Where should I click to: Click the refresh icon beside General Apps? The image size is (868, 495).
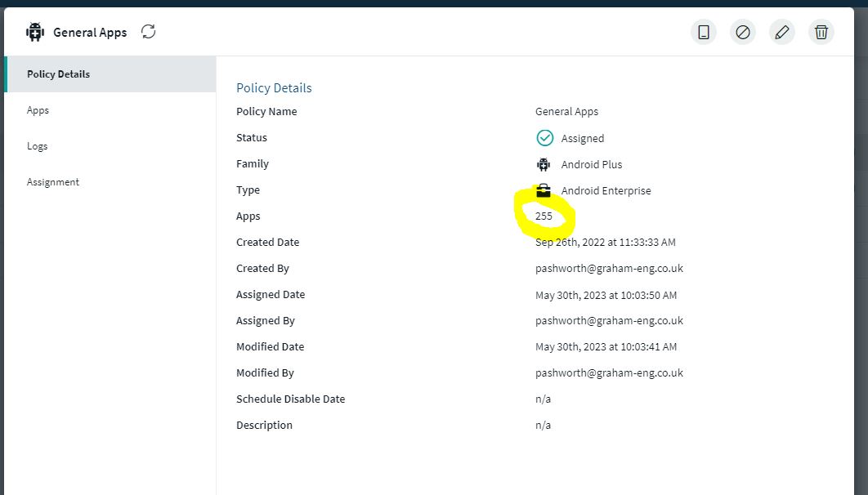(x=148, y=32)
